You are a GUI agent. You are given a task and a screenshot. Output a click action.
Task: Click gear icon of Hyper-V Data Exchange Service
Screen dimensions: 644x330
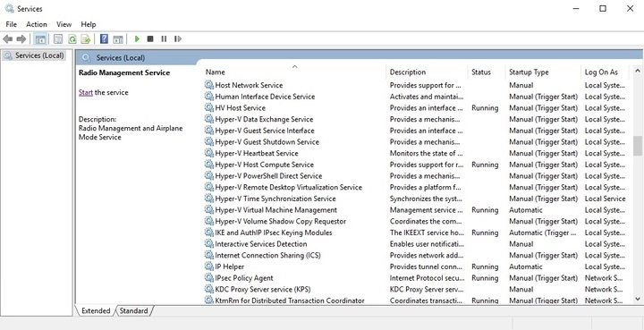[x=209, y=119]
